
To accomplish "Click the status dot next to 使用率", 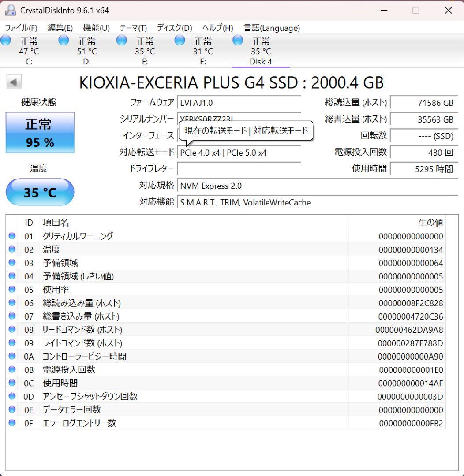I will pyautogui.click(x=12, y=290).
